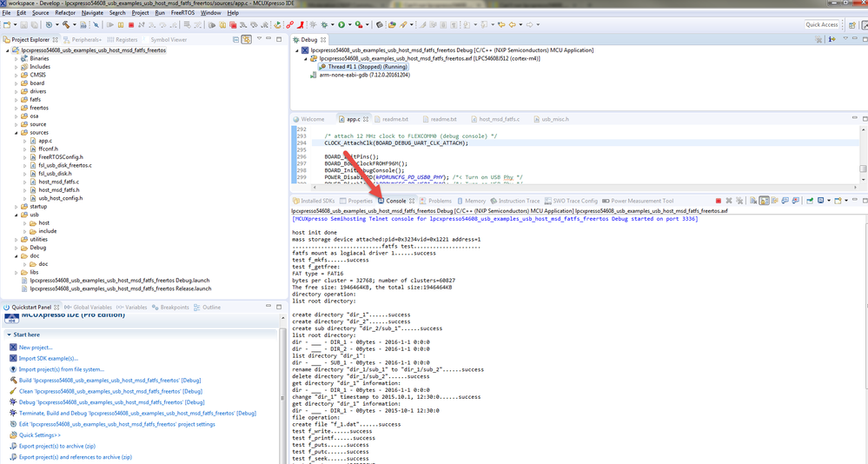Click Clean project [Debug] link in Quickstart
Screen dimensions: 868x464
(x=110, y=392)
